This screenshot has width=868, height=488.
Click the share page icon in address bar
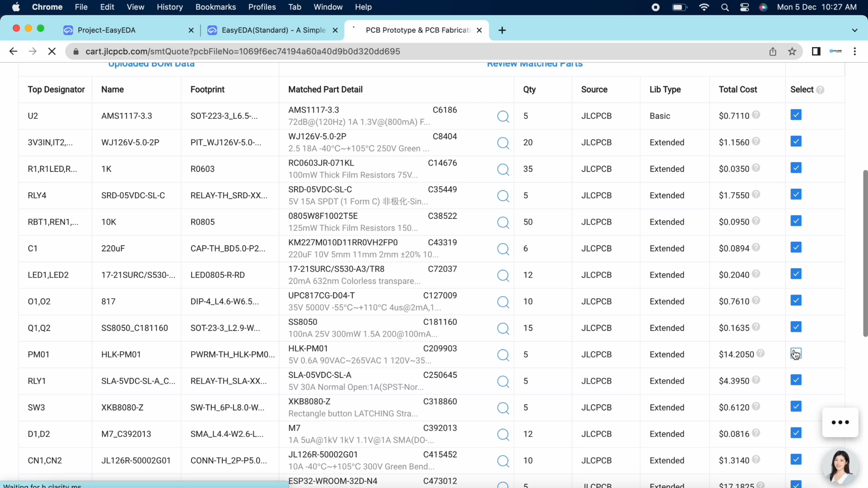pos(773,52)
